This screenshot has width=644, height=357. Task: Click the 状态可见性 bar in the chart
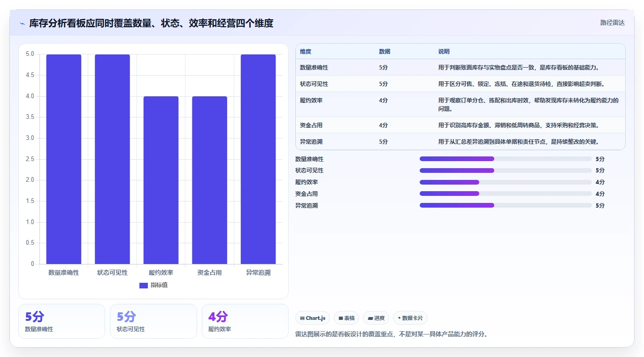112,159
